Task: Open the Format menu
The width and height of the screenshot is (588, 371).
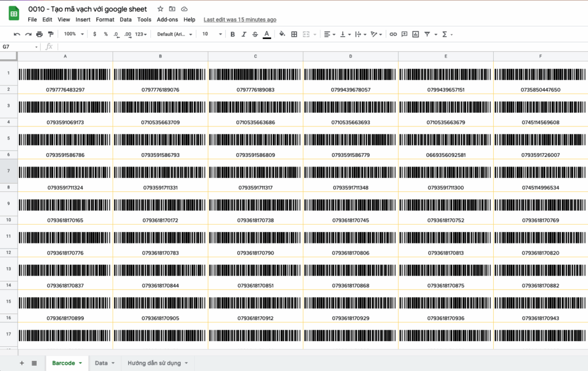Action: coord(105,20)
